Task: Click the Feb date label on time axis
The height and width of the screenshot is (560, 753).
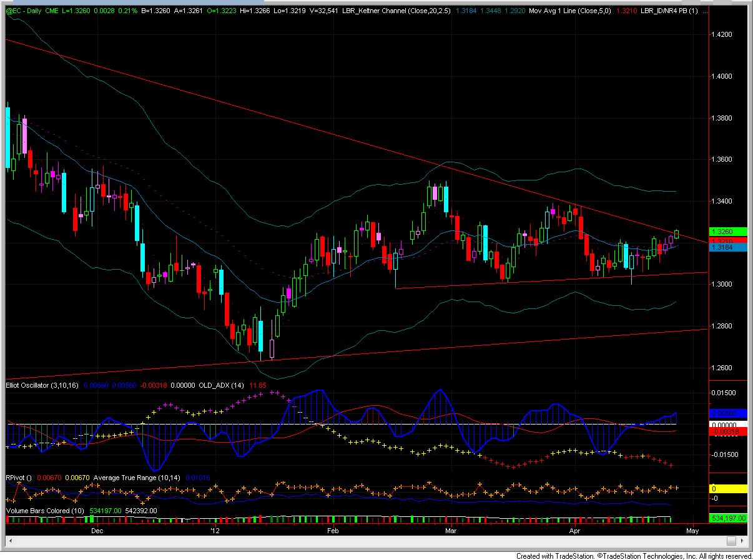Action: pos(332,531)
